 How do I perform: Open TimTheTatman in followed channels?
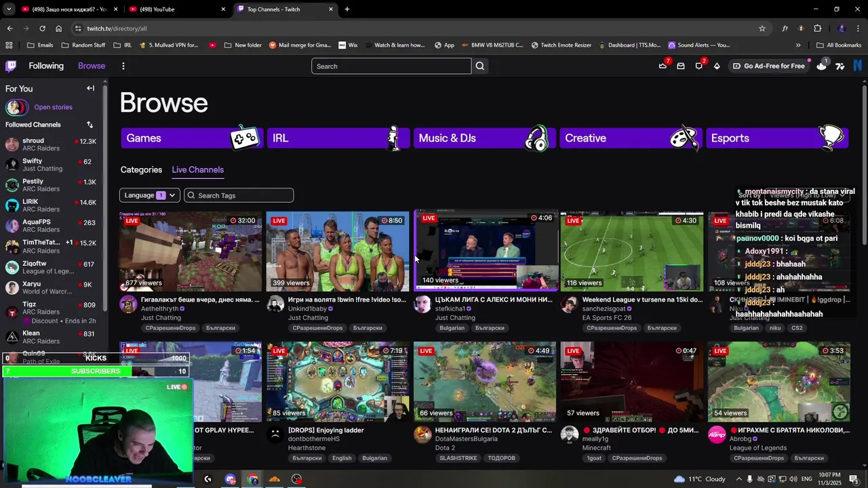52,246
